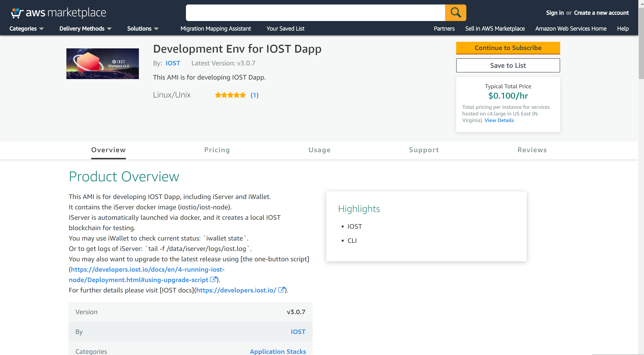The height and width of the screenshot is (355, 644).
Task: Click the five-star rating icons
Action: pyautogui.click(x=230, y=95)
